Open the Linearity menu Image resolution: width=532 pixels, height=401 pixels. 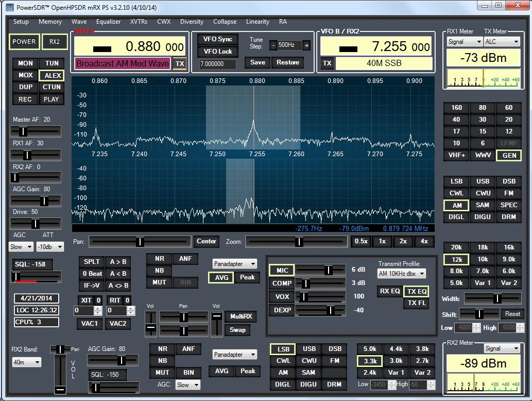pos(258,22)
